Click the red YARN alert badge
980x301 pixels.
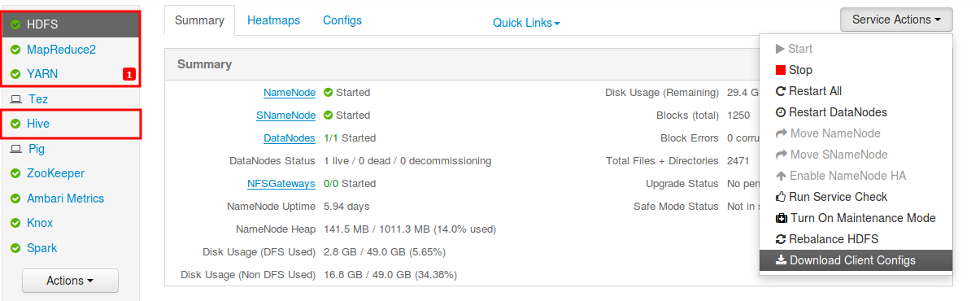point(128,74)
